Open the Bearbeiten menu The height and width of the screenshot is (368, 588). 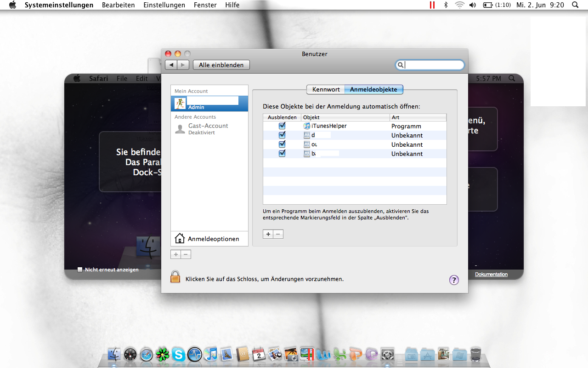(x=119, y=5)
